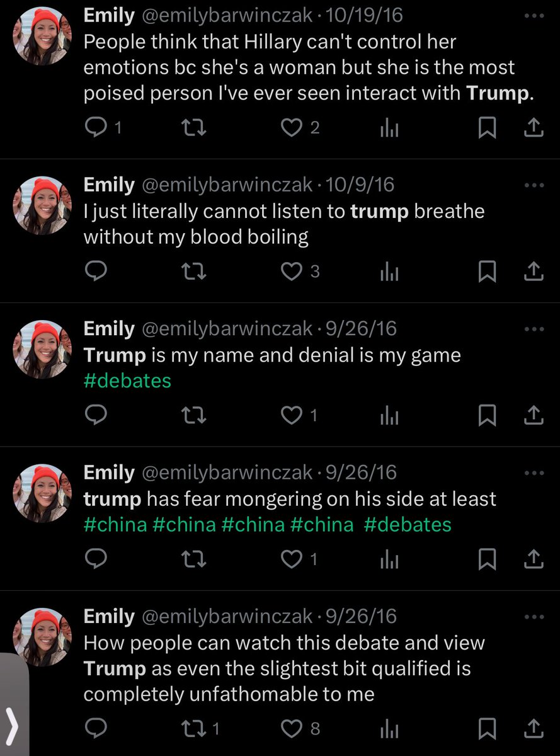Viewport: 560px width, 756px height.
Task: Open the first #china hashtag
Action: [x=115, y=524]
